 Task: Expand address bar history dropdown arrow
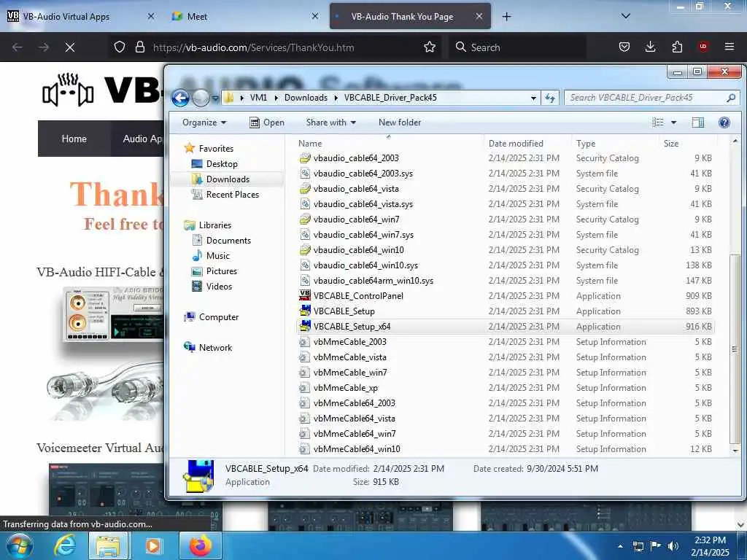tap(533, 98)
